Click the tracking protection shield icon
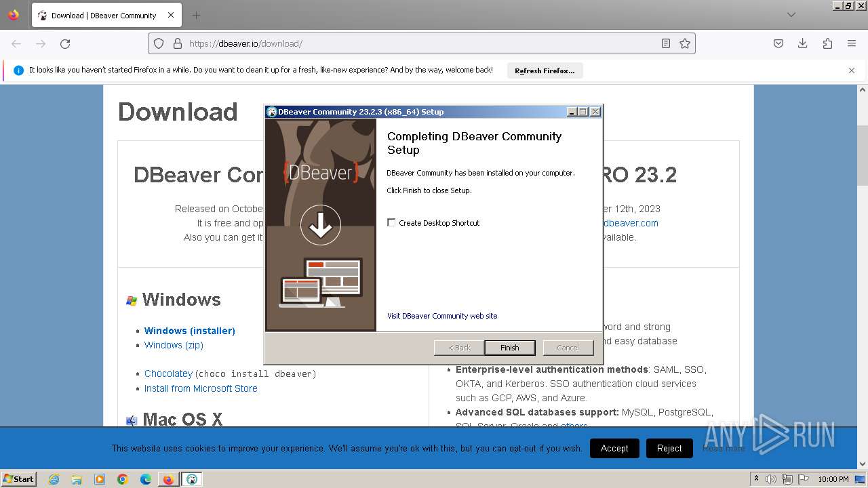Screen dimensions: 868x488 pos(159,43)
